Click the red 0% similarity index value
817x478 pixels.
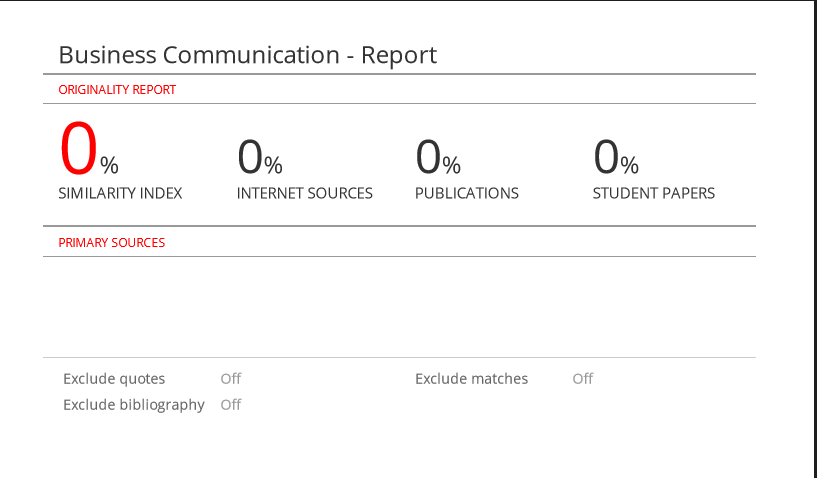[x=89, y=149]
